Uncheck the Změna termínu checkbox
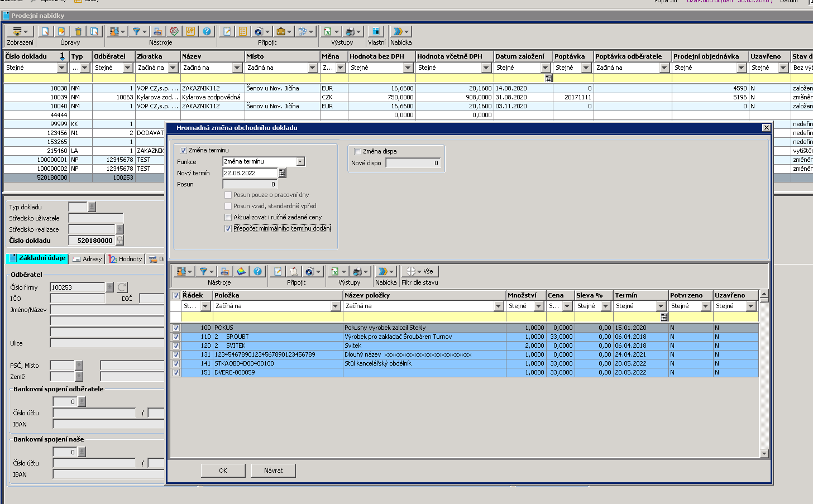The height and width of the screenshot is (504, 813). (183, 150)
